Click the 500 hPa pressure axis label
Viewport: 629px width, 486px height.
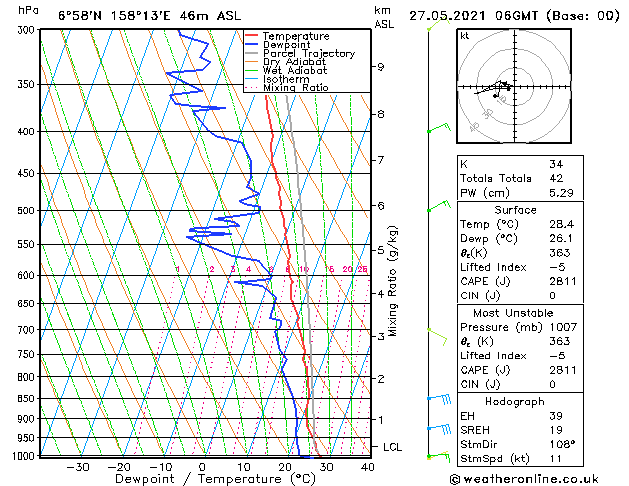(26, 211)
